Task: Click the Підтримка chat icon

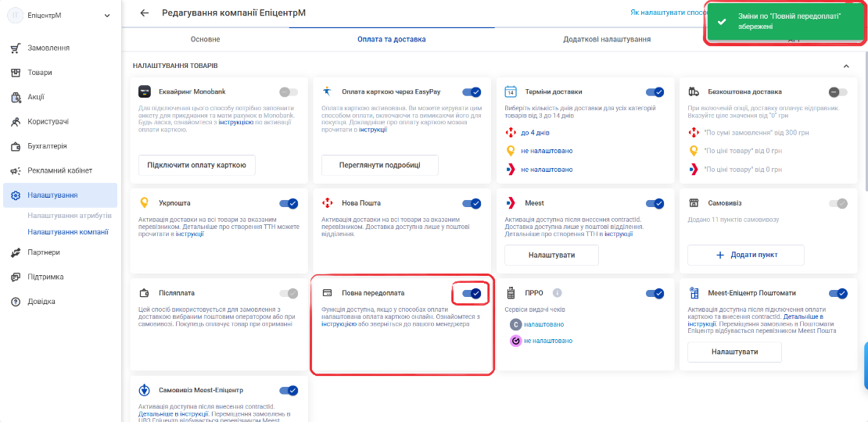Action: [16, 277]
